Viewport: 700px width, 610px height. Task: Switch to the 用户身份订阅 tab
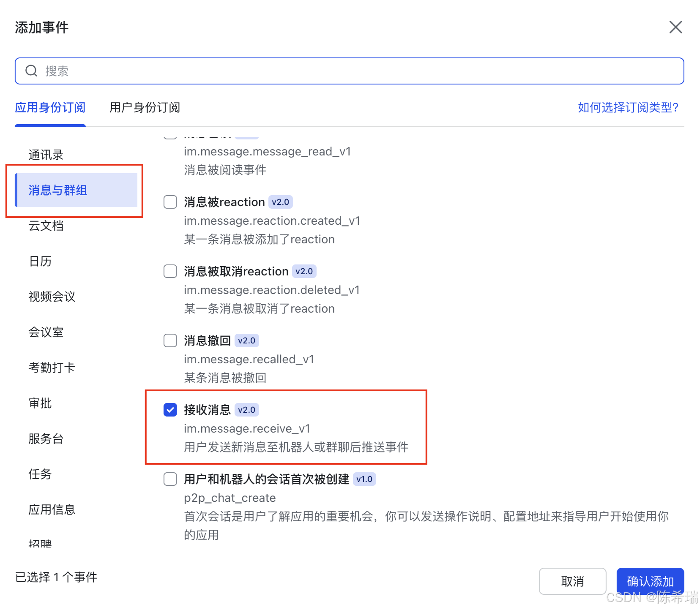(x=144, y=108)
